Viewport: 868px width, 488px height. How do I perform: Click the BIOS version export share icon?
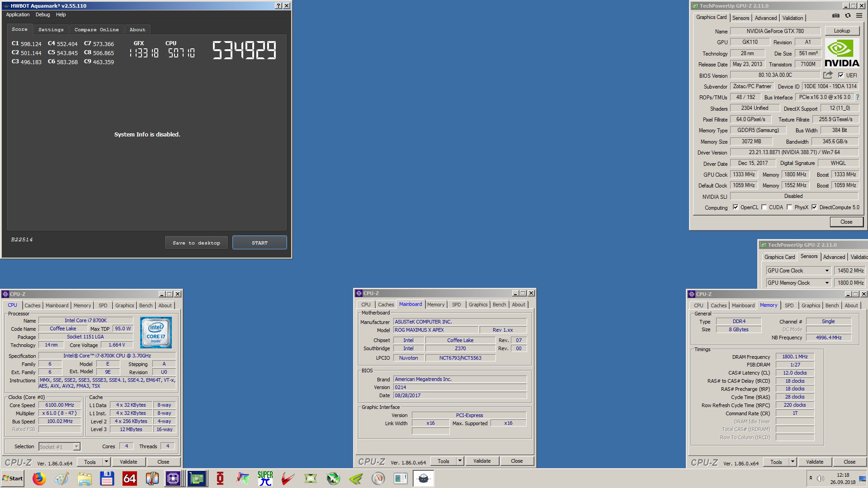pos(828,75)
